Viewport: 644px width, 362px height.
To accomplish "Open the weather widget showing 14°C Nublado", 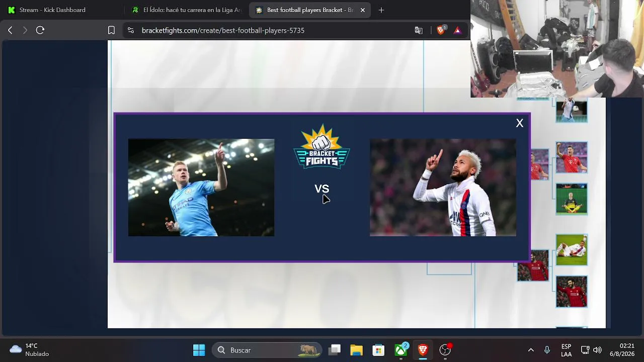I will tap(30, 350).
